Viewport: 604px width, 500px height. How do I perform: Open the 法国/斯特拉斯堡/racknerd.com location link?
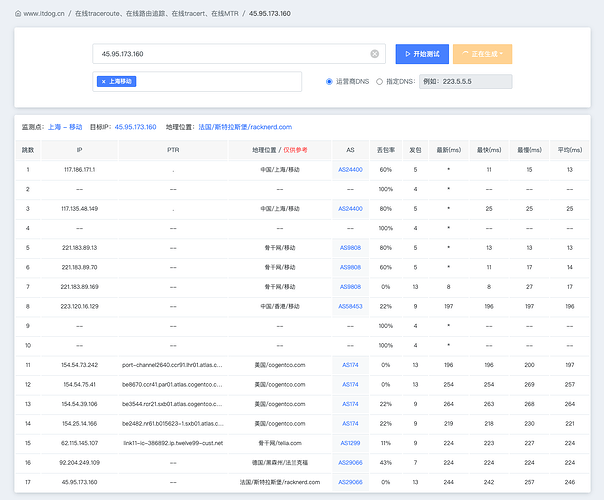[245, 127]
